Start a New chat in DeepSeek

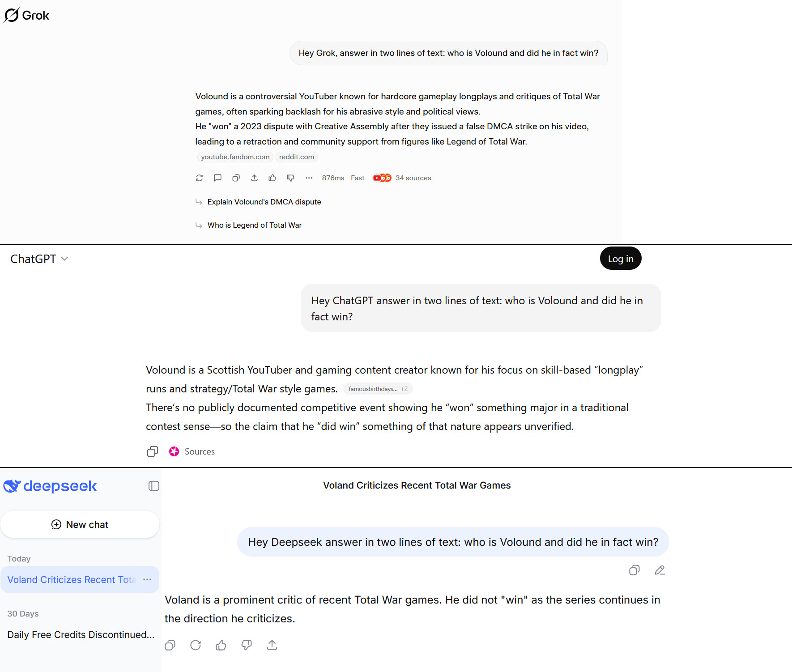(80, 524)
